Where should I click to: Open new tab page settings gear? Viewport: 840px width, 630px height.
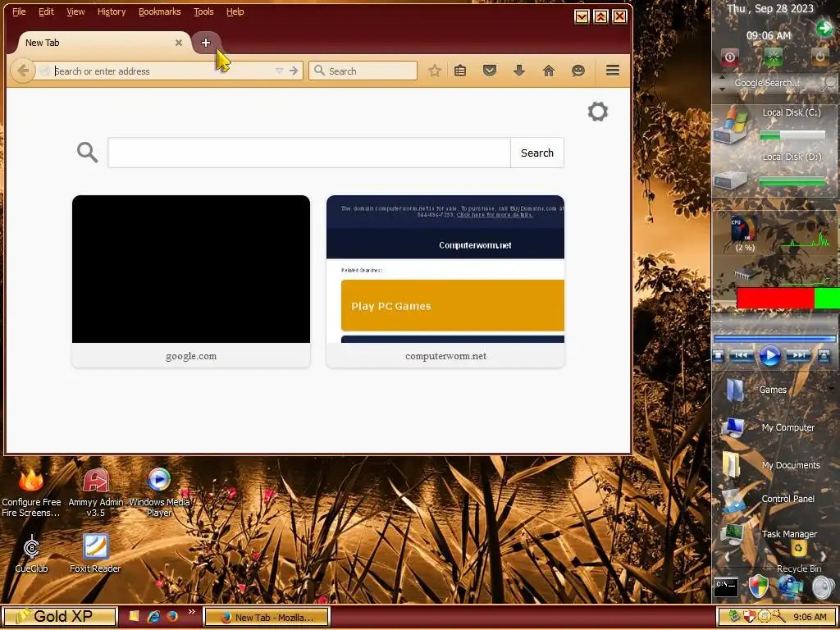[598, 112]
